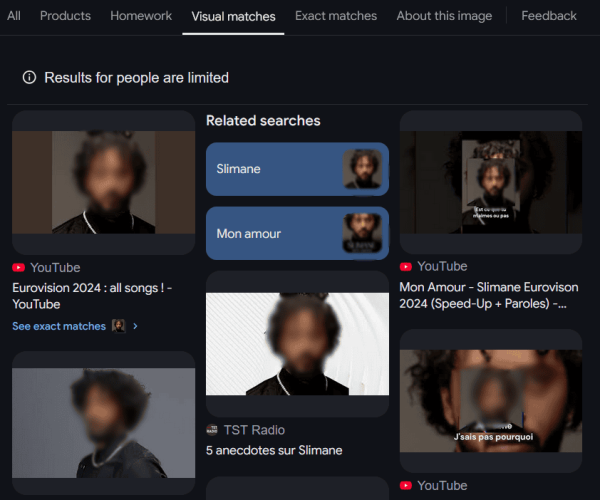Viewport: 600px width, 500px height.
Task: Click 'YouTube' source name above Eurovision 2024 all songs
Action: click(x=55, y=267)
